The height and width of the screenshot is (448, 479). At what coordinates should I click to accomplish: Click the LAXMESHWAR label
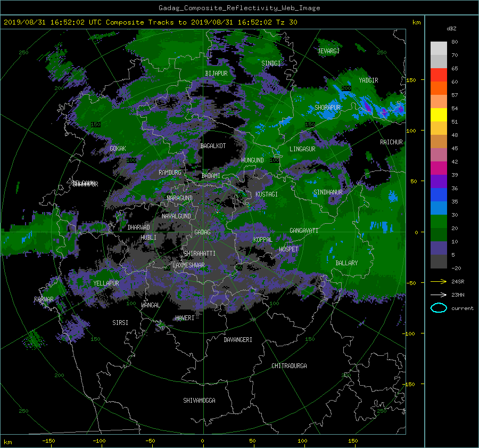[x=188, y=265]
